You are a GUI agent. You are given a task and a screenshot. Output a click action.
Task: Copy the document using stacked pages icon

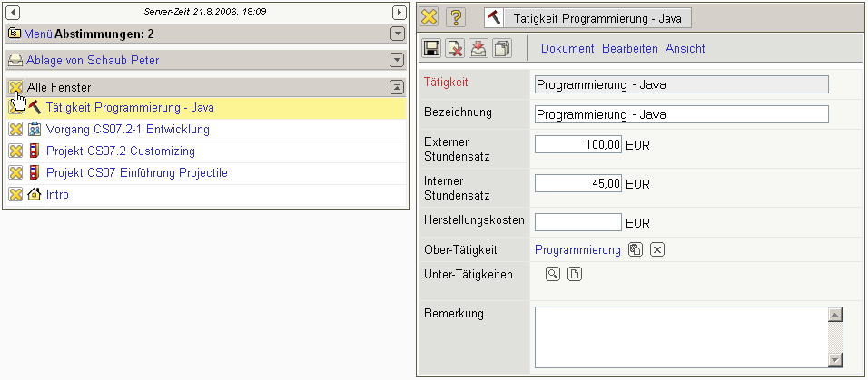tap(501, 49)
